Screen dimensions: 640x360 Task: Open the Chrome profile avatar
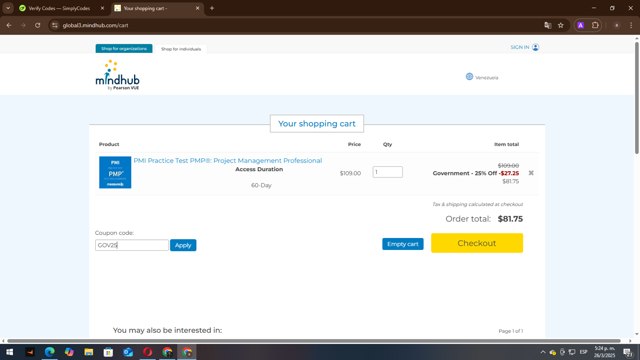[617, 25]
